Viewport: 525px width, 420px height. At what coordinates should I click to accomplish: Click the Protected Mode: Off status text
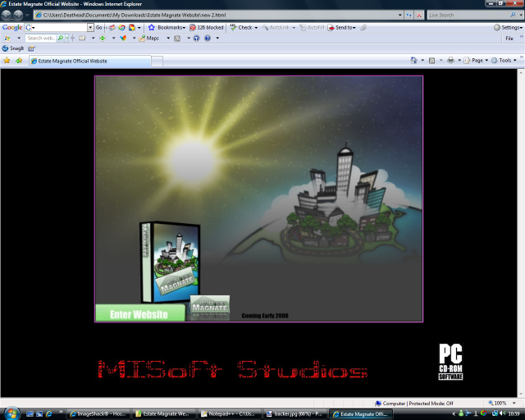coord(431,404)
